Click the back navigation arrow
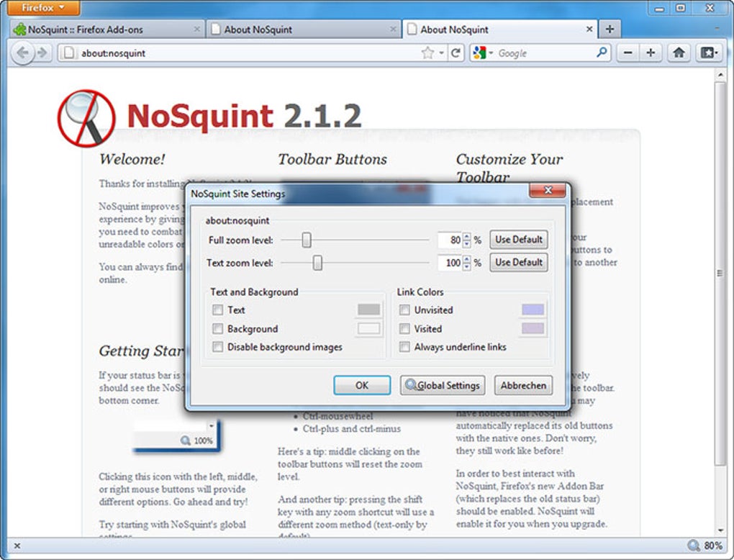 [x=22, y=53]
